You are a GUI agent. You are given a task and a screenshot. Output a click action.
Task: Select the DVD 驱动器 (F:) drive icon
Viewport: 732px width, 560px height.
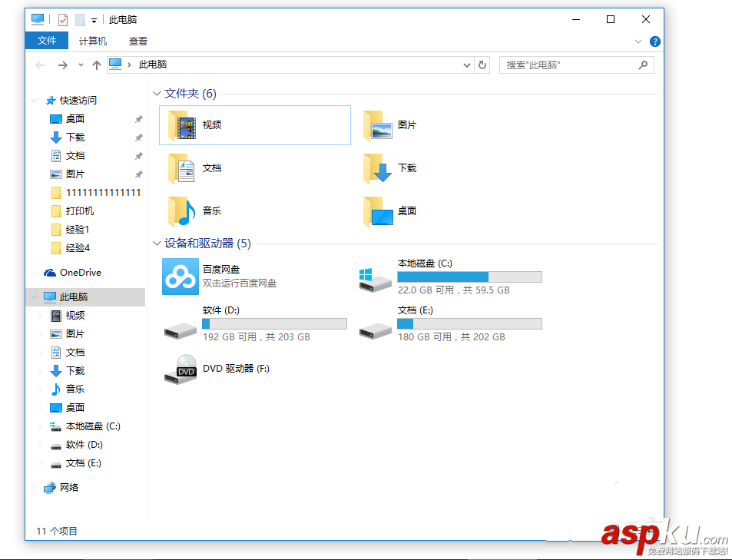coord(180,369)
